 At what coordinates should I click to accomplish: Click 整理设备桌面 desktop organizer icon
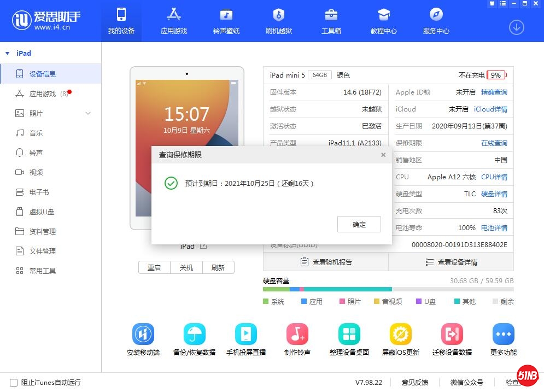click(x=349, y=334)
